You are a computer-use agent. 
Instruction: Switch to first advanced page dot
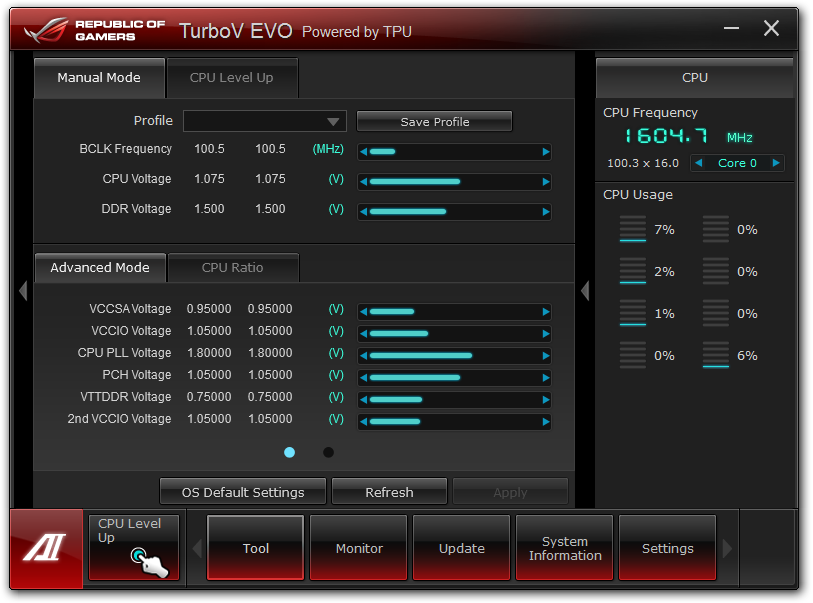pos(289,453)
